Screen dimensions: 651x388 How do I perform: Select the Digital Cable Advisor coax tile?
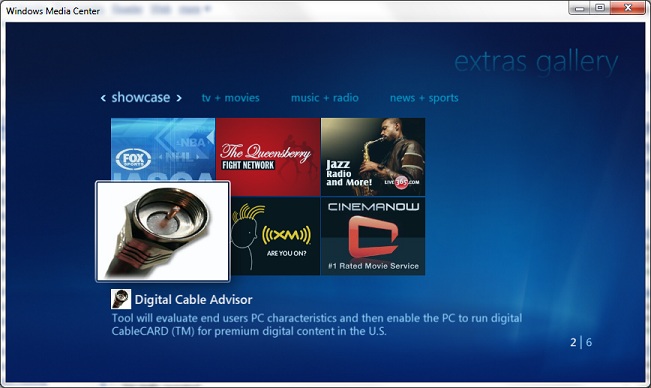click(x=163, y=231)
